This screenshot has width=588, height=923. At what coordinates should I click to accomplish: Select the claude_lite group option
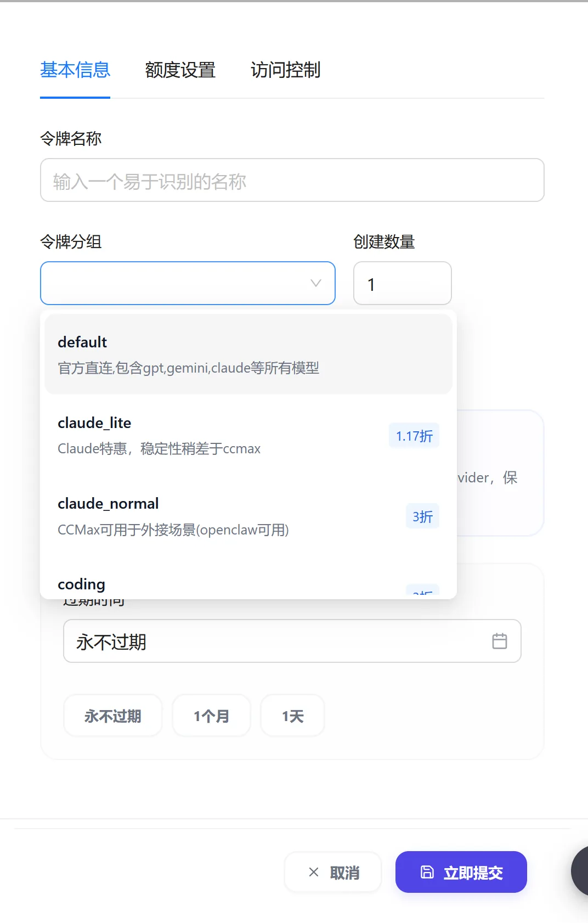coord(248,435)
